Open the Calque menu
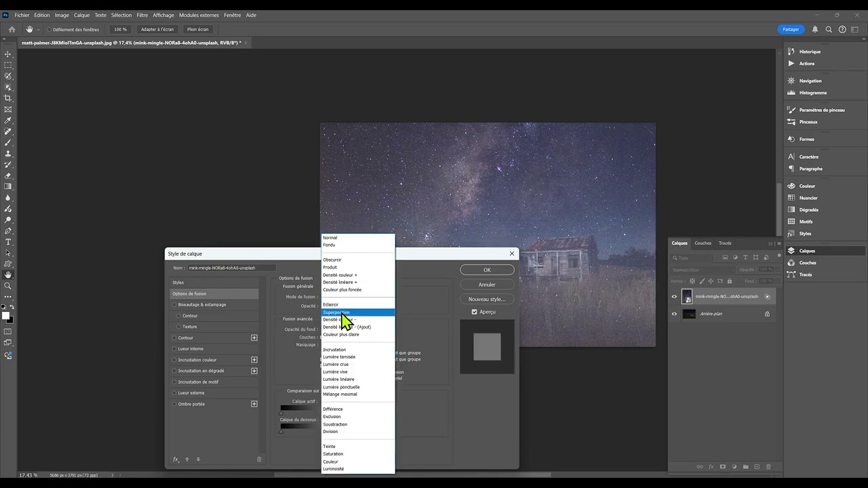Screen dimensions: 868x488 click(x=81, y=15)
